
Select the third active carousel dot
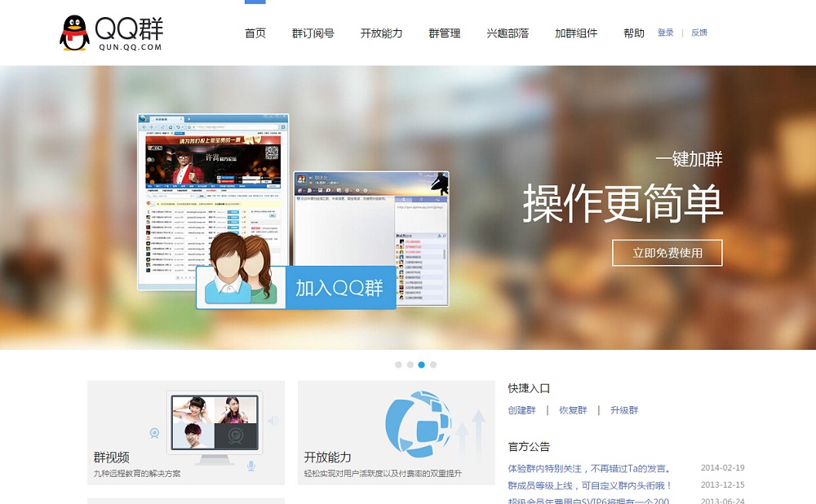[x=422, y=365]
